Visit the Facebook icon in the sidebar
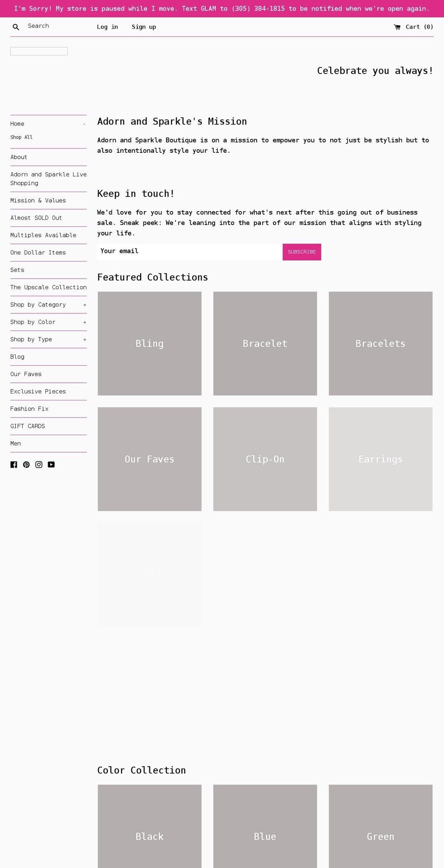444x868 pixels. click(x=14, y=464)
